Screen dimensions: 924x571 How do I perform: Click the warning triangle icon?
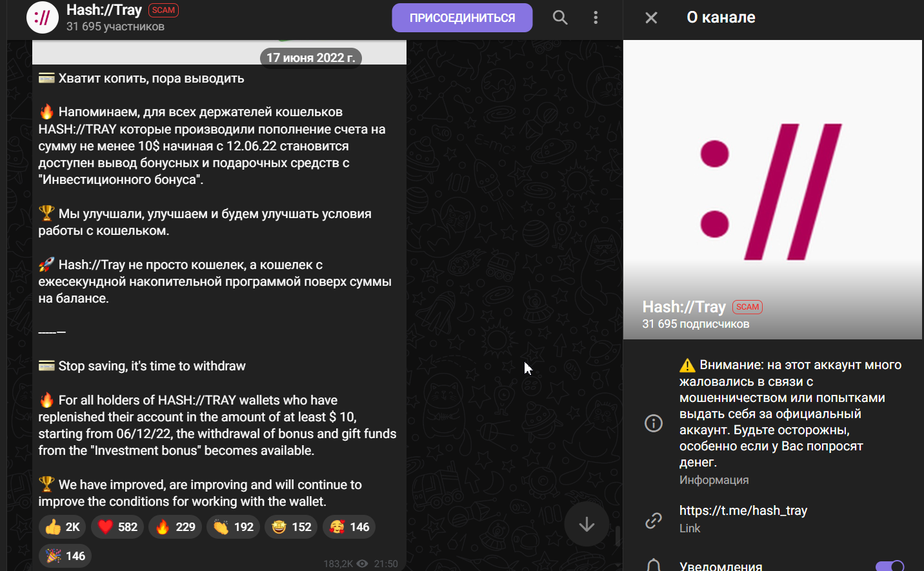coord(687,365)
